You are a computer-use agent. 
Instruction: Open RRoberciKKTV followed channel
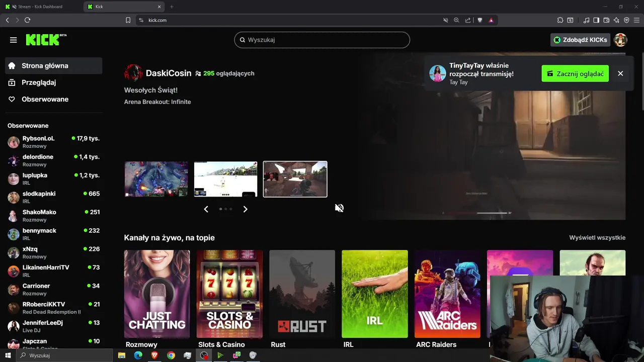click(x=54, y=308)
